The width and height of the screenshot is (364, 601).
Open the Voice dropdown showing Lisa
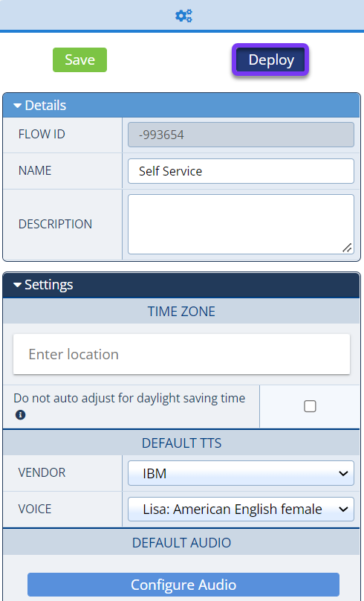[x=241, y=509]
